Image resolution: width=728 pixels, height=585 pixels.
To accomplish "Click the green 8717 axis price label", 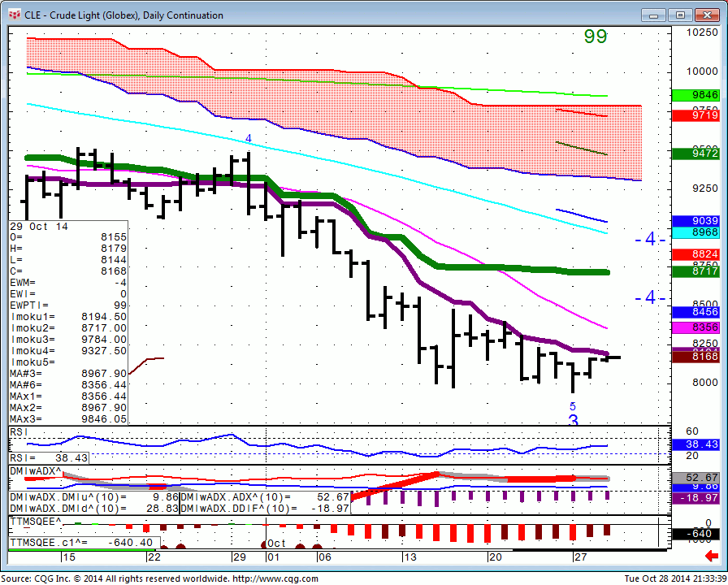I will [695, 271].
